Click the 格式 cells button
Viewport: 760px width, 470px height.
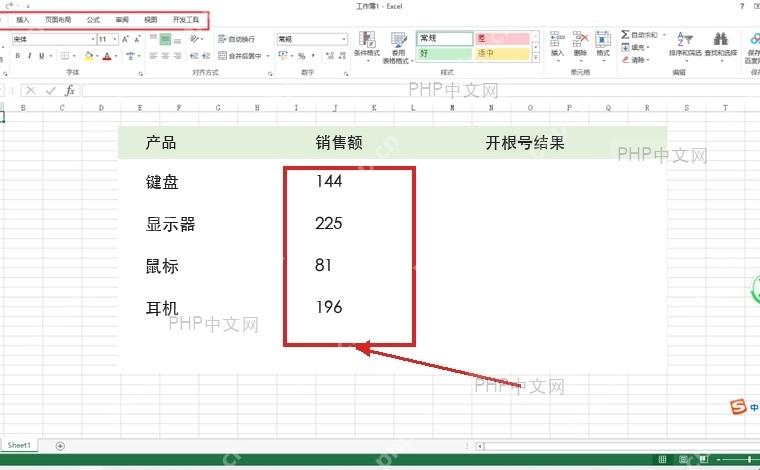[603, 45]
